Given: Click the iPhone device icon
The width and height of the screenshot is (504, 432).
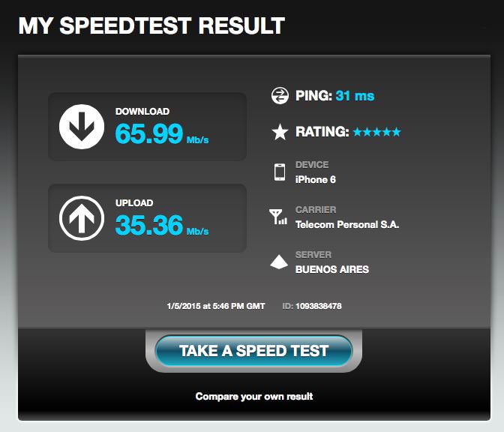Looking at the screenshot, I should [x=279, y=172].
